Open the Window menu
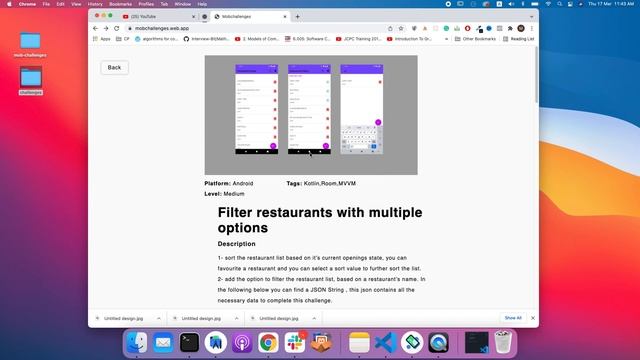640x360 pixels. coord(182,4)
